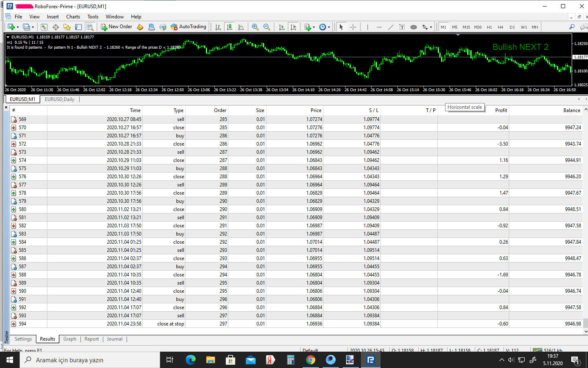The image size is (588, 368).
Task: Select the EURUSD,Daily chart tab
Action: pos(60,99)
